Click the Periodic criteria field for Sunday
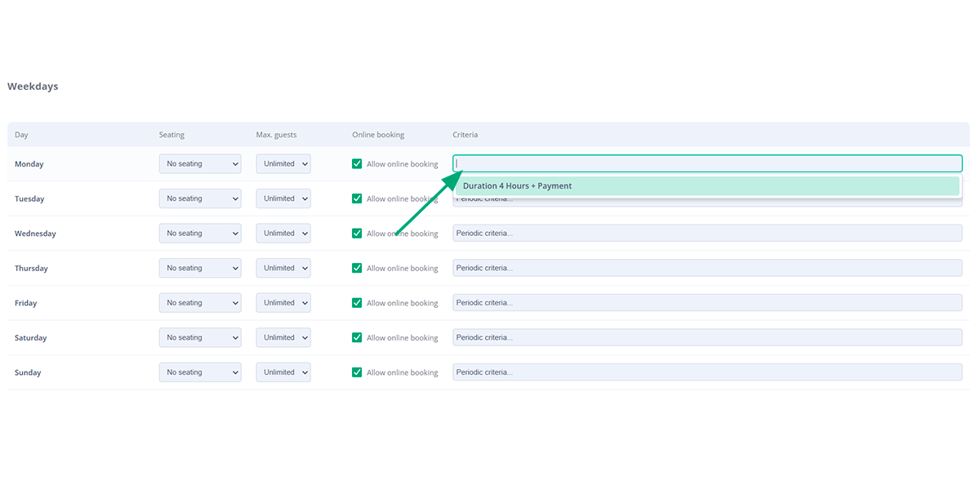 (x=707, y=372)
